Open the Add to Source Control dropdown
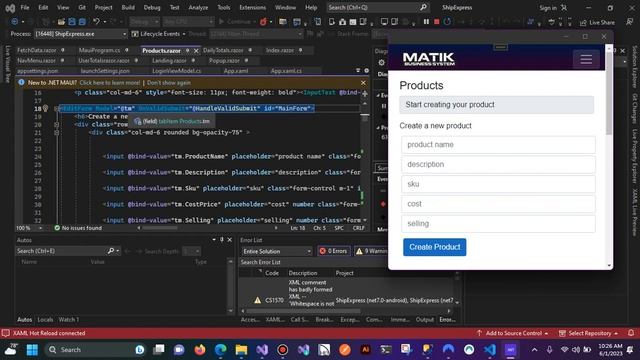 click(512, 333)
